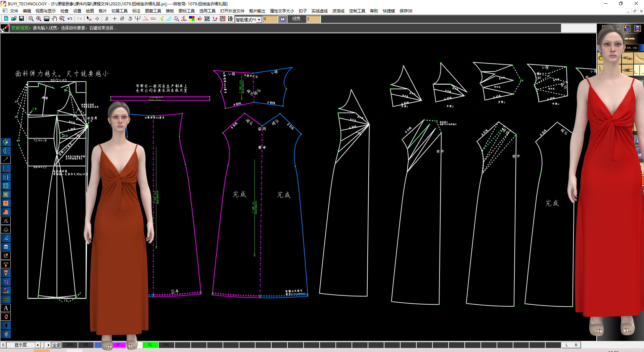Click the R button at bottom right
The image size is (644, 352).
point(576,345)
